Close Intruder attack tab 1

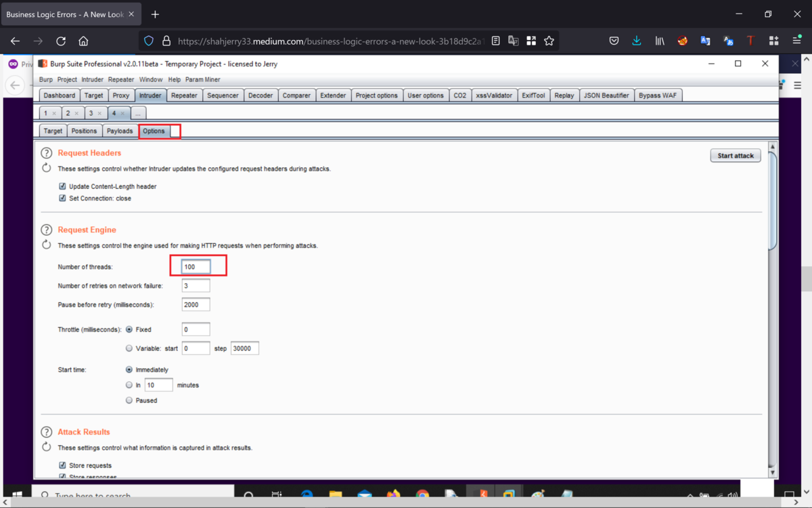pyautogui.click(x=54, y=114)
